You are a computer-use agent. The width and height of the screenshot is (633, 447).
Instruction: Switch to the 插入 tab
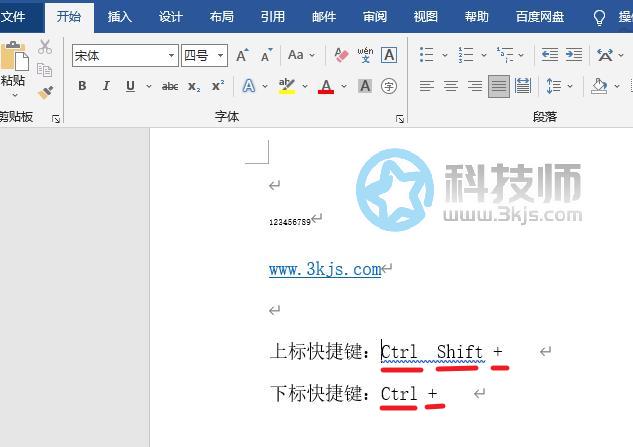[119, 17]
